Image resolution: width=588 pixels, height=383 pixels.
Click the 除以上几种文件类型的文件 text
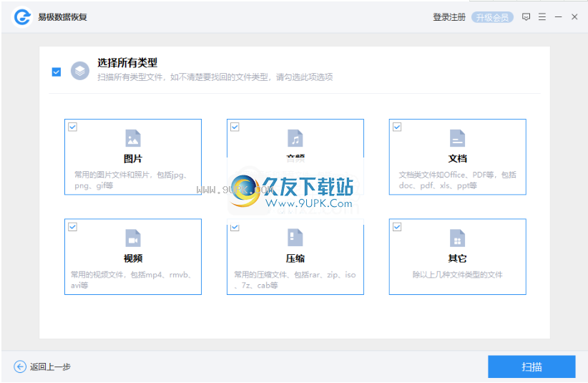(458, 275)
